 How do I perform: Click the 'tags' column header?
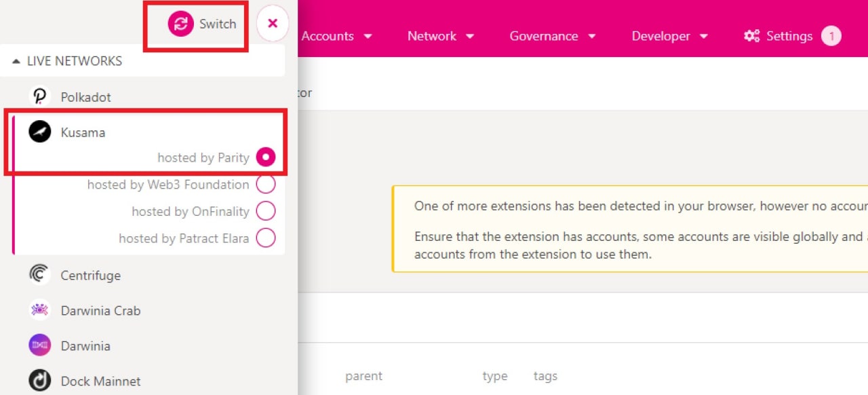(545, 376)
